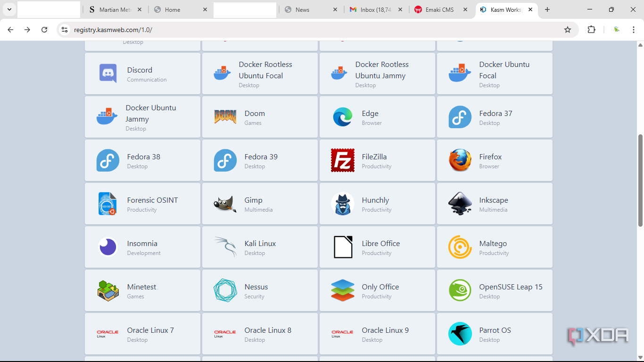Open the browser Extensions puzzle icon

tap(591, 30)
